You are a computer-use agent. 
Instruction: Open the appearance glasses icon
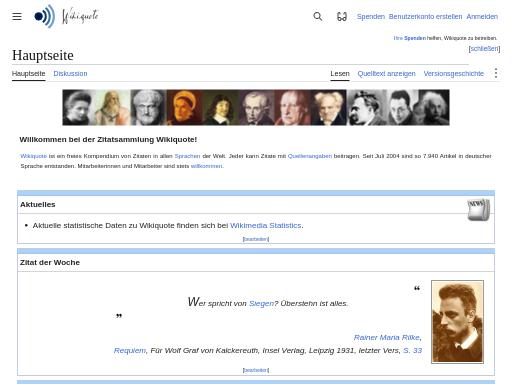tap(342, 16)
